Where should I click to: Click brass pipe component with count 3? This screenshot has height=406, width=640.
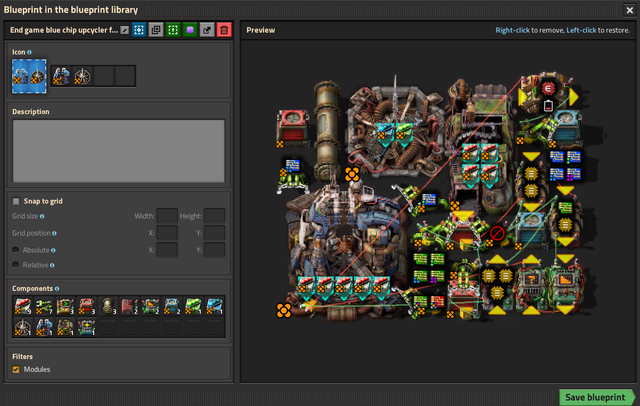coord(108,306)
